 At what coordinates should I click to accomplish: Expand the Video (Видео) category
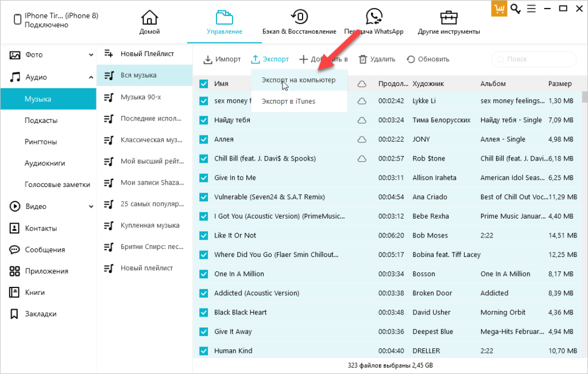point(91,207)
